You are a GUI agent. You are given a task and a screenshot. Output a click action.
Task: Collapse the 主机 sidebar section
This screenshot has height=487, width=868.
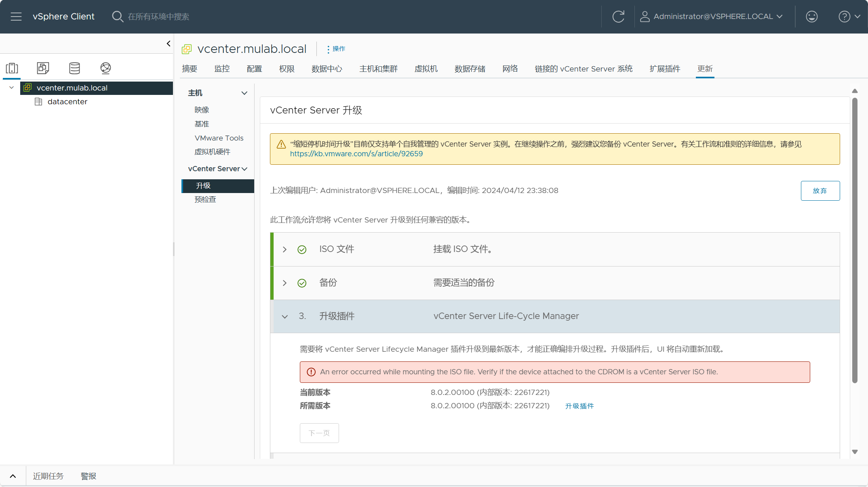click(244, 93)
